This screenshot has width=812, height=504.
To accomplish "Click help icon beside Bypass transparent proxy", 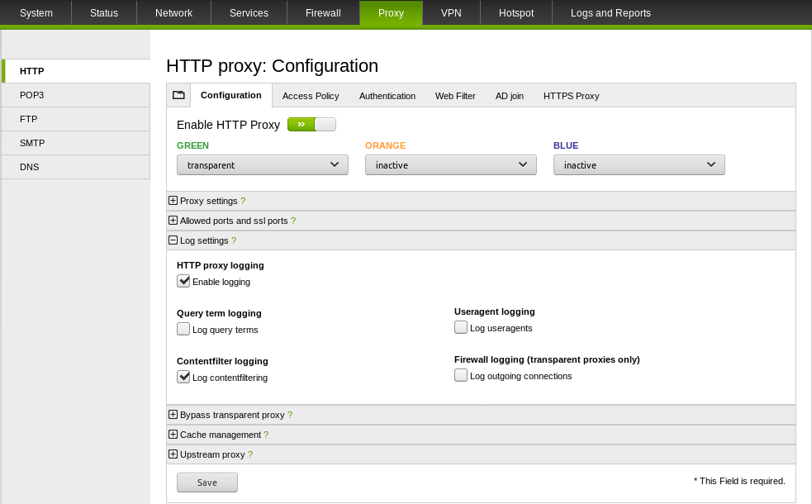I will point(290,415).
